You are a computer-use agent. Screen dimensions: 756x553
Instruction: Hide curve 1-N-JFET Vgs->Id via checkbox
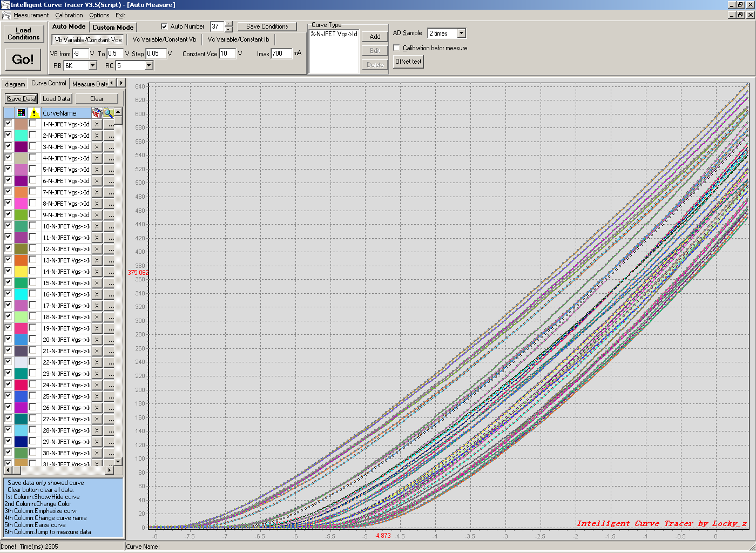pyautogui.click(x=8, y=124)
